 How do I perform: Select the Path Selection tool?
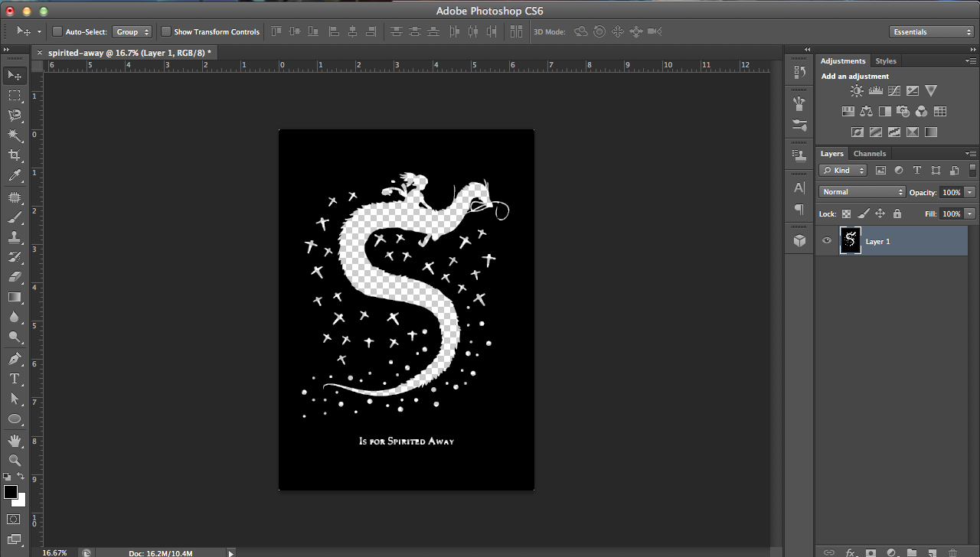(x=15, y=399)
